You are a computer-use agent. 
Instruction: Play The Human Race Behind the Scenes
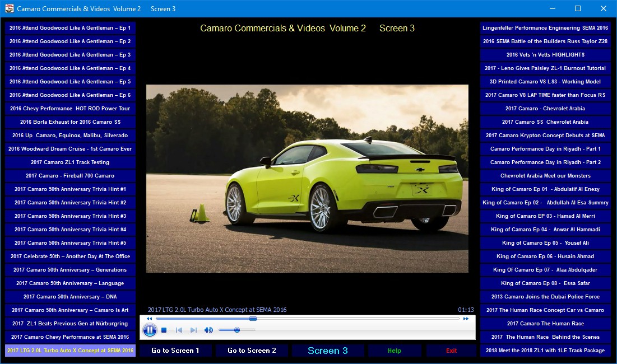[x=545, y=337]
